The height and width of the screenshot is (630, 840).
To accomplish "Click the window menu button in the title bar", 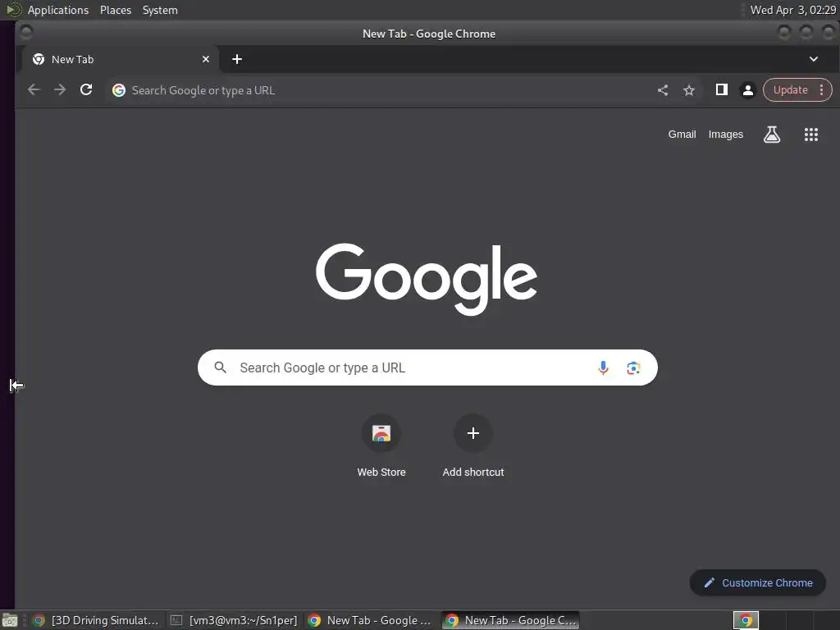I will 25,33.
